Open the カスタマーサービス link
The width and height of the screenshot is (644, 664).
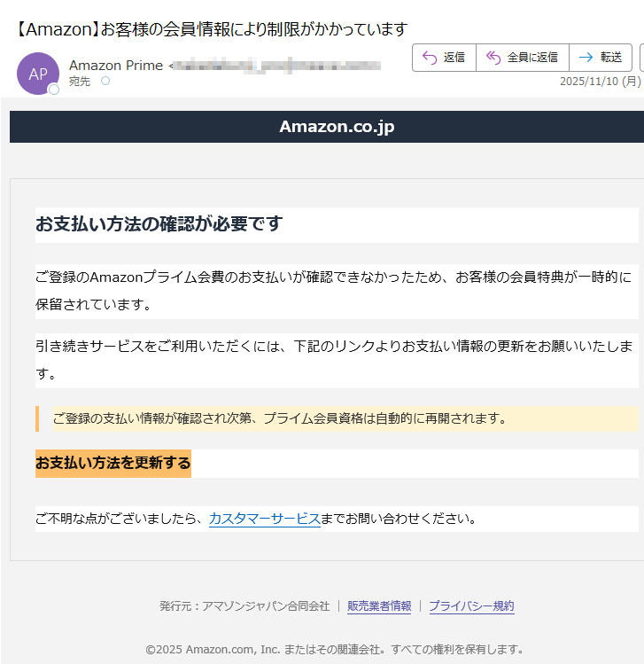pyautogui.click(x=265, y=519)
